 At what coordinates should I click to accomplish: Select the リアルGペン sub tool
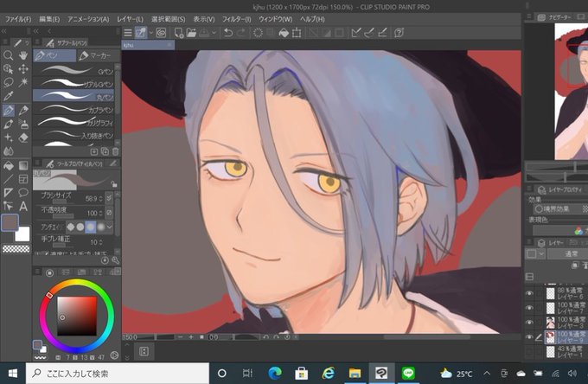73,83
